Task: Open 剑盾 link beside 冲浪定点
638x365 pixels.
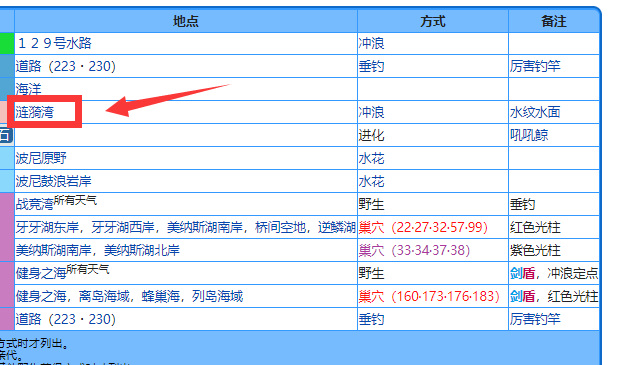Action: point(522,273)
